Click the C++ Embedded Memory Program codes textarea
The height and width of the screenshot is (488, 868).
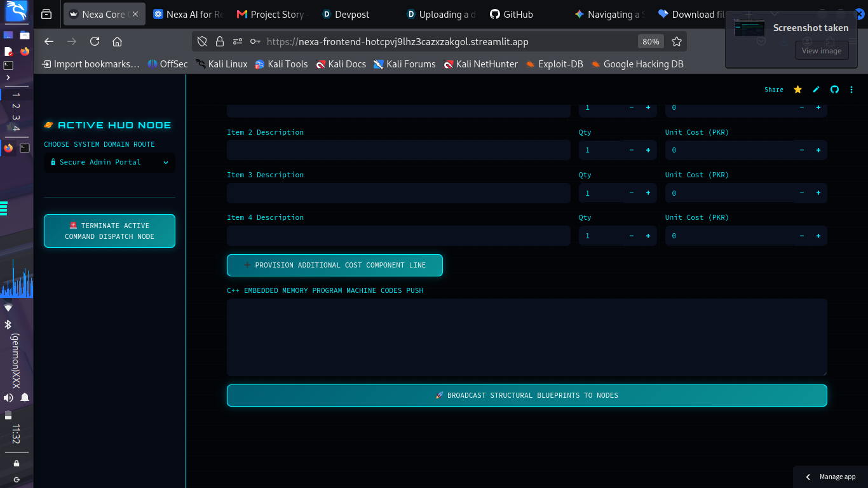(x=527, y=337)
